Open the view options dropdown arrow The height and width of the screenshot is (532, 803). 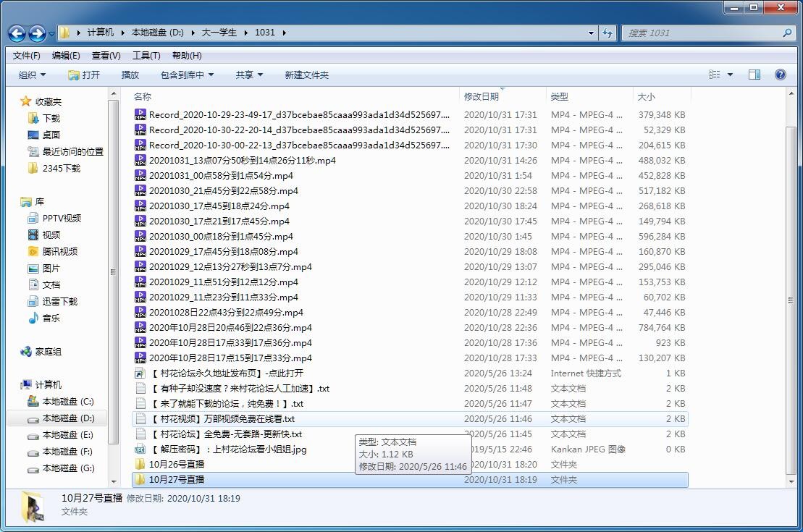(x=730, y=75)
